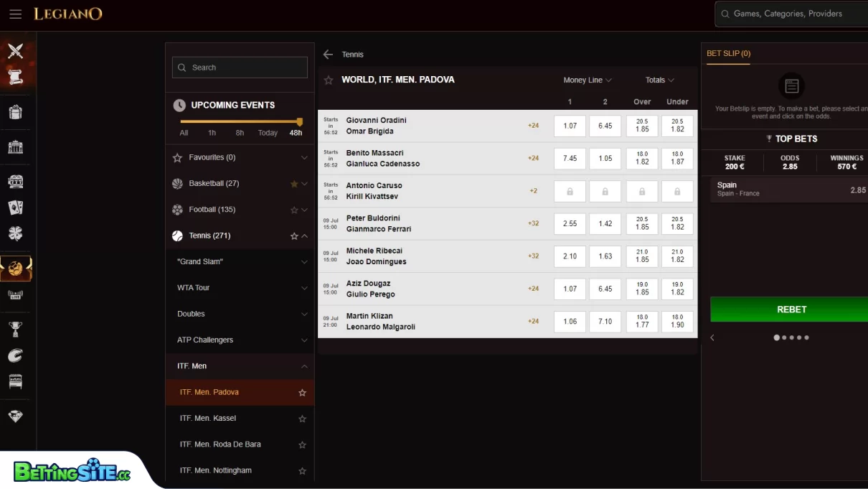Open the four-leaf clover icon

[15, 234]
